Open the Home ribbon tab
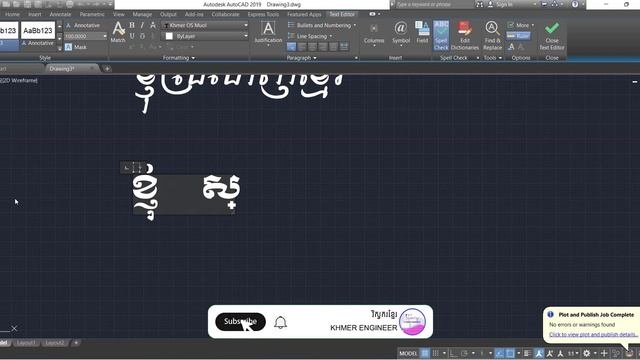Image resolution: width=640 pixels, height=360 pixels. [12, 14]
